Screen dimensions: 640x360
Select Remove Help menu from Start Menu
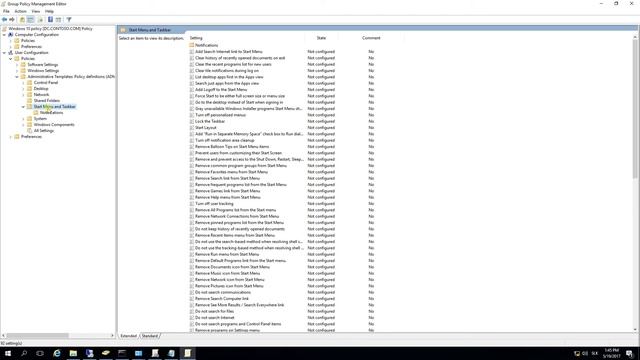pos(228,198)
